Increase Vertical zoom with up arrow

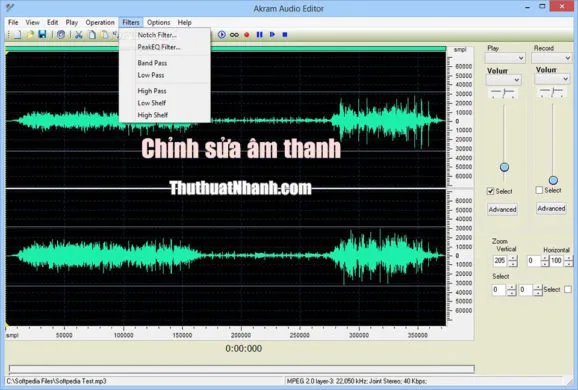pyautogui.click(x=513, y=258)
